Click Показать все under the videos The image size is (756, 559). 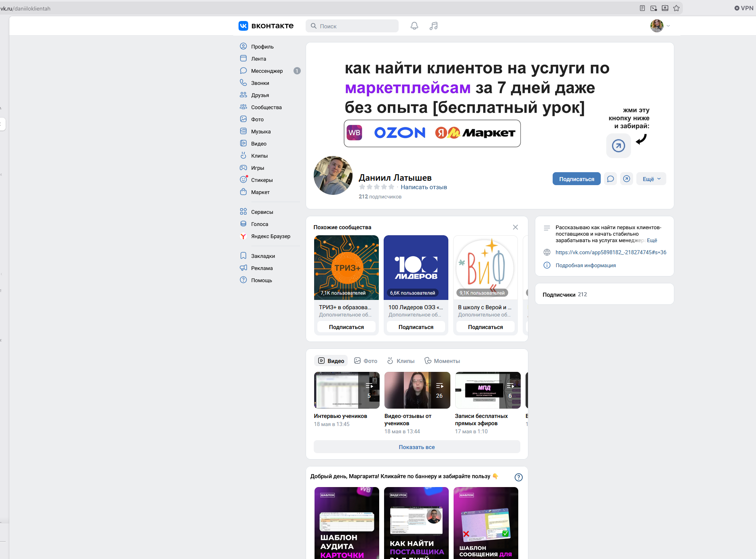click(x=417, y=447)
